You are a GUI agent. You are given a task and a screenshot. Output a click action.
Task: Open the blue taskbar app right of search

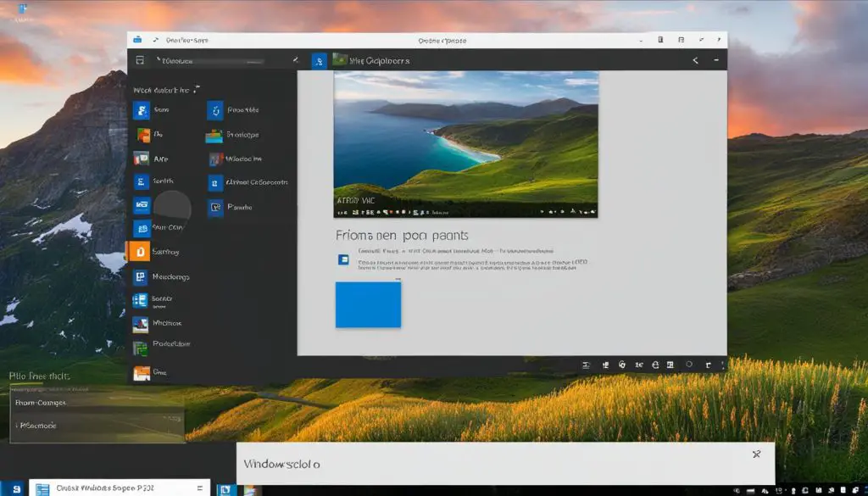[x=226, y=489]
